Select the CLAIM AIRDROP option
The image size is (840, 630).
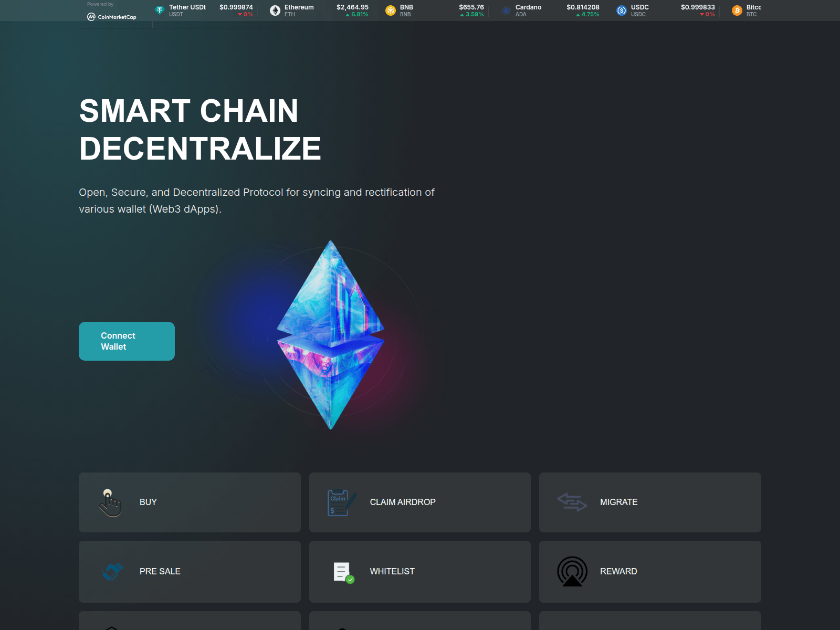pos(403,502)
